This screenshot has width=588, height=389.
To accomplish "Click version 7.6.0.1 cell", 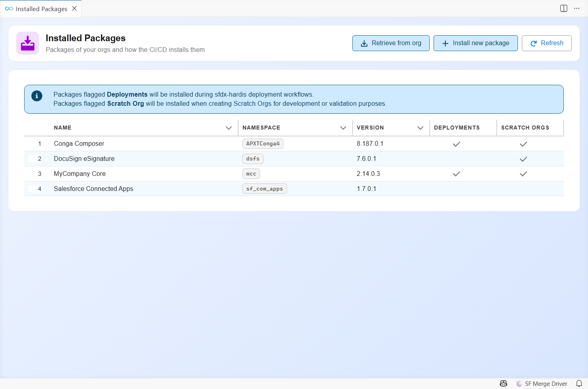I will [x=366, y=159].
